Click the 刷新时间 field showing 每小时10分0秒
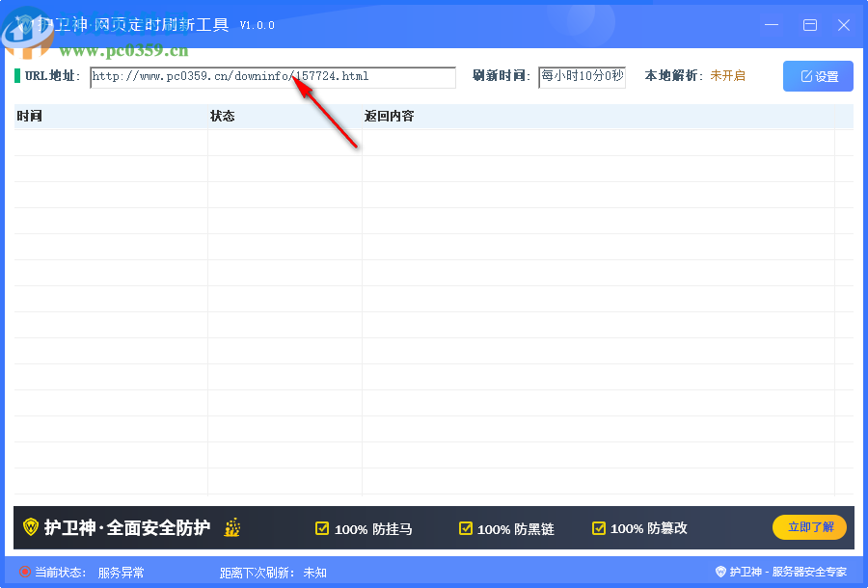The width and height of the screenshot is (868, 588). 582,77
